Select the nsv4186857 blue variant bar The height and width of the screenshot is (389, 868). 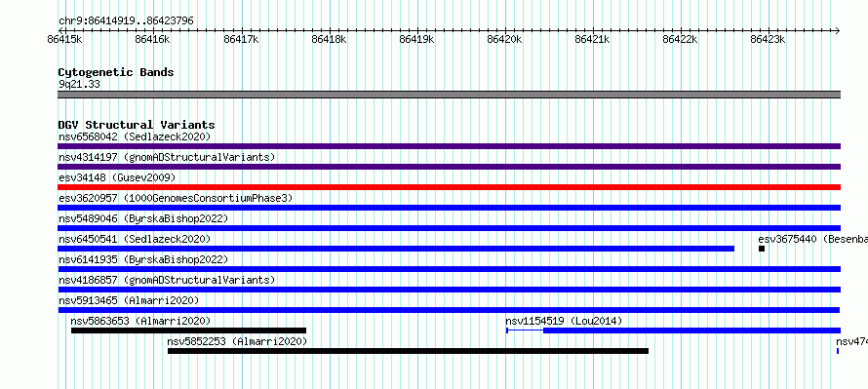[449, 290]
